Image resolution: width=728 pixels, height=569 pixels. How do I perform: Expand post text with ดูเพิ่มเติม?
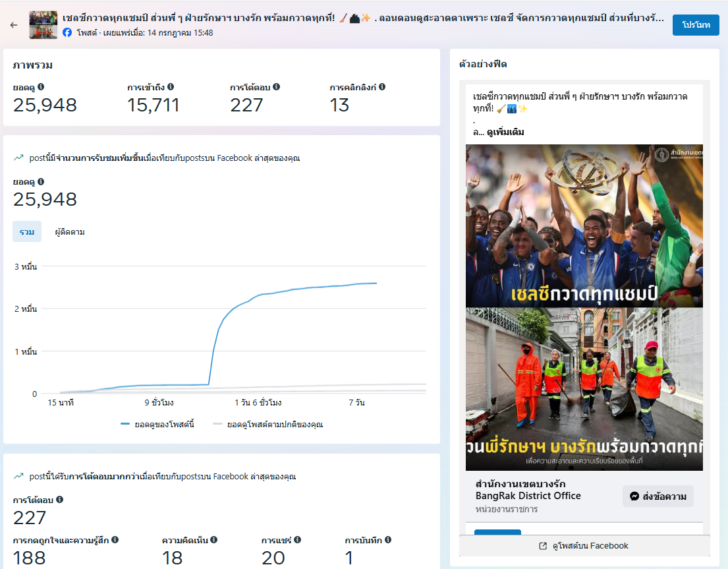(505, 133)
